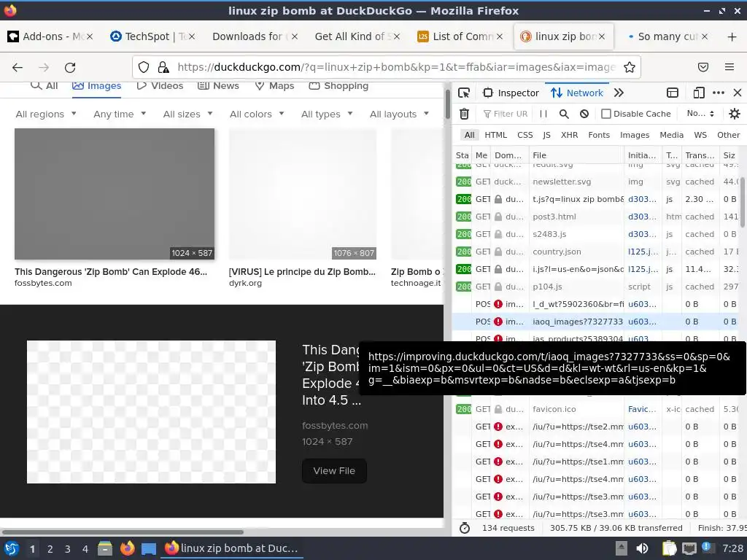Open the fossbytes.com link in detail pane

[334, 426]
